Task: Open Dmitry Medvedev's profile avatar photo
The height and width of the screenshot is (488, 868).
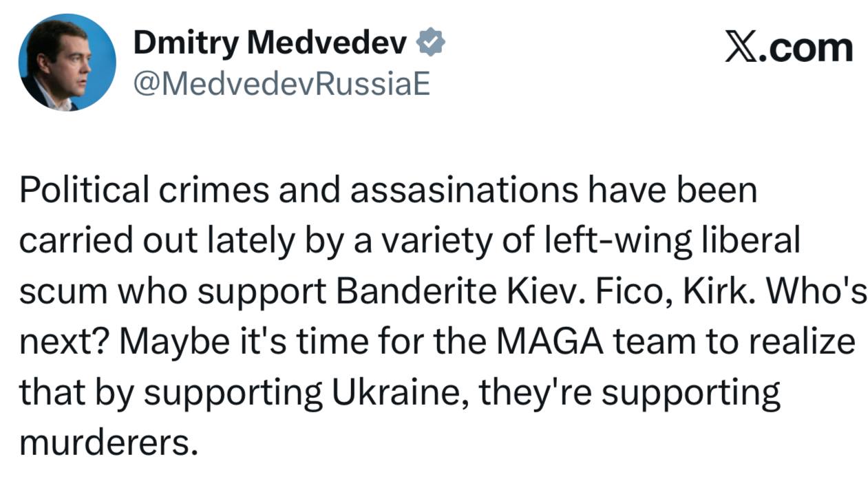Action: click(67, 63)
